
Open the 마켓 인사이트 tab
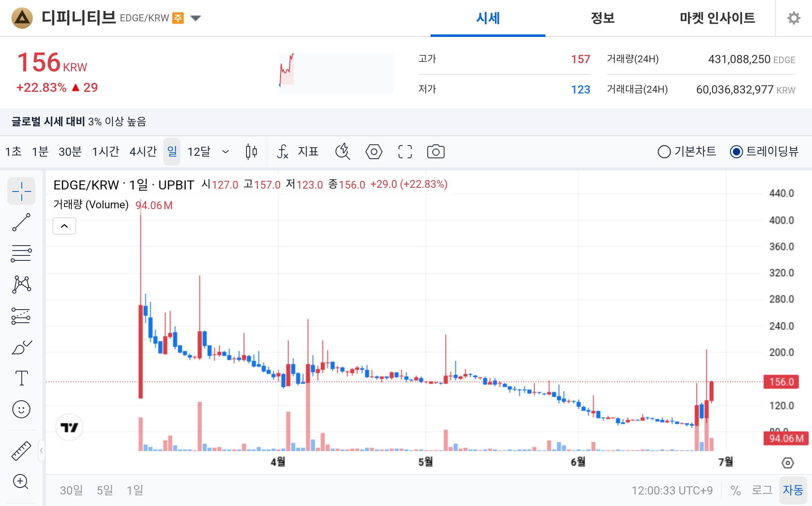click(x=717, y=18)
